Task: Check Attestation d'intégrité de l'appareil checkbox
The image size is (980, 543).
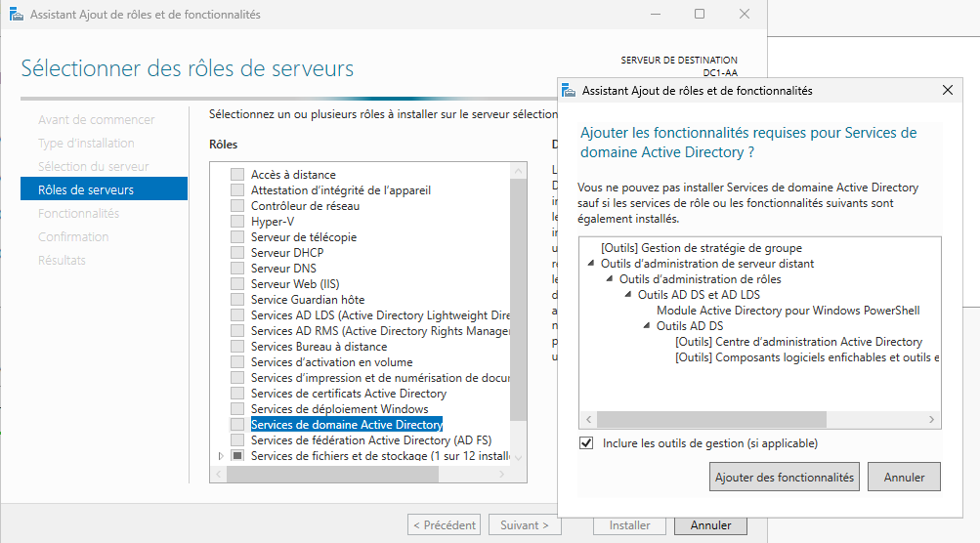Action: [237, 190]
